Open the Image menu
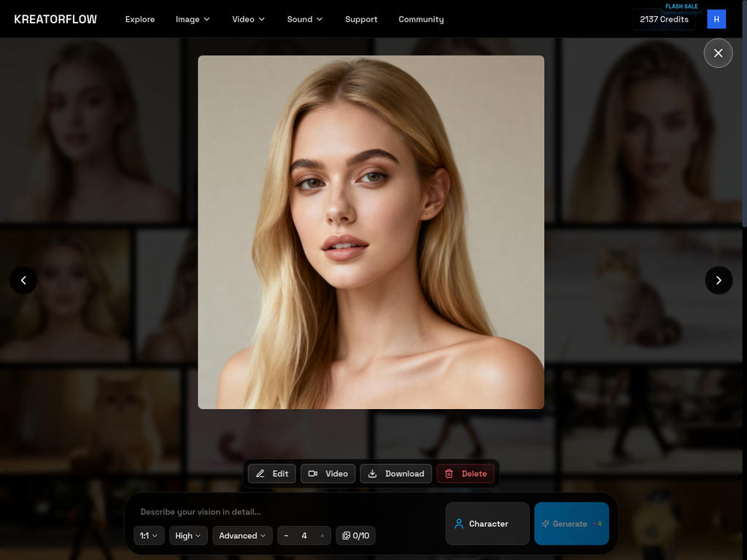 coord(192,20)
